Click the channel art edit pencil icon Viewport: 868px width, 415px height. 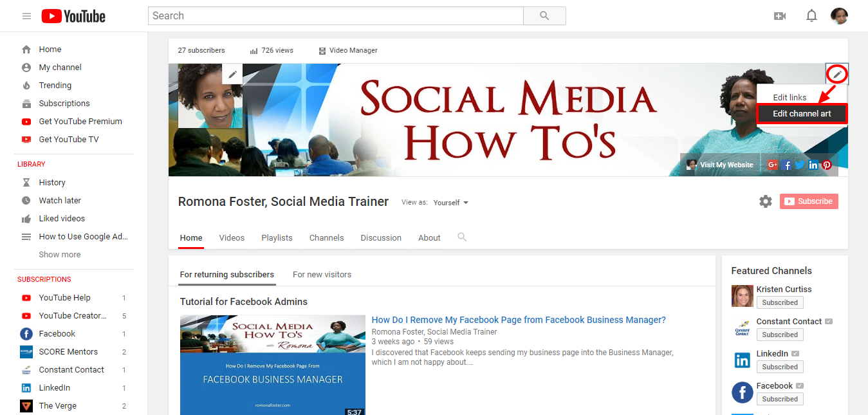837,75
